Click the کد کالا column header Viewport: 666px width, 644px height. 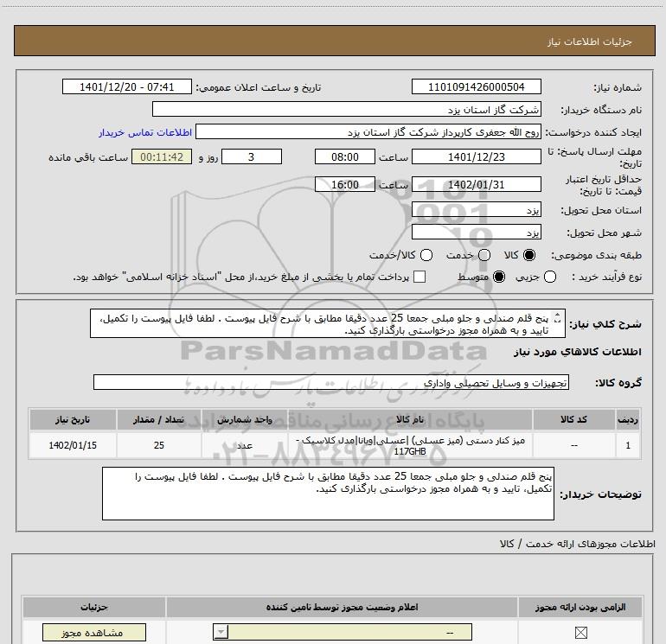point(573,419)
